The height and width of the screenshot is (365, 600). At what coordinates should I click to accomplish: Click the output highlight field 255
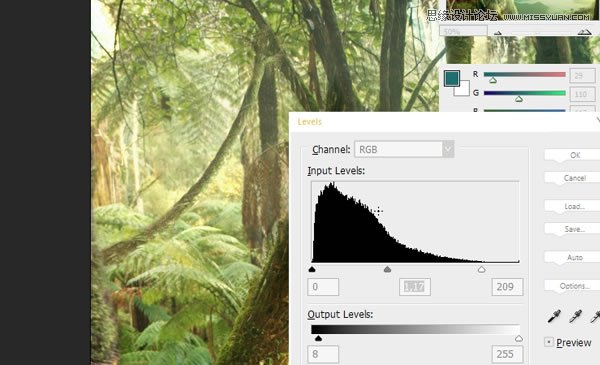[x=507, y=354]
